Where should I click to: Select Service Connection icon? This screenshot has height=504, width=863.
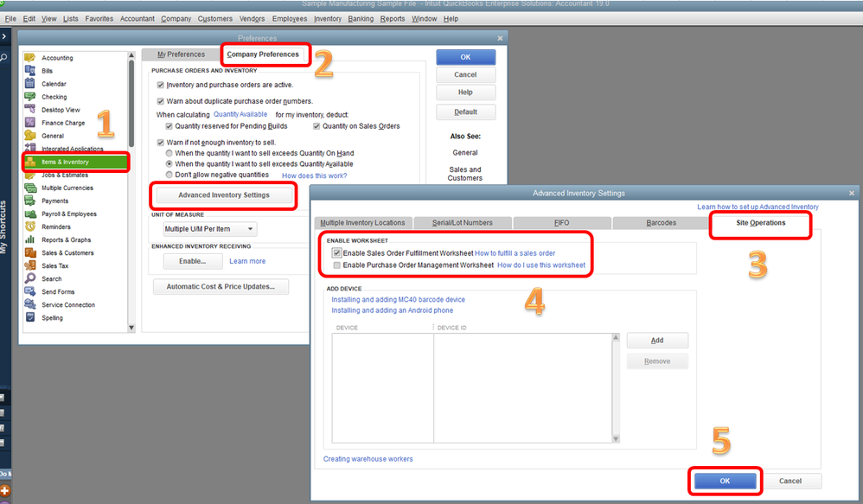click(30, 305)
